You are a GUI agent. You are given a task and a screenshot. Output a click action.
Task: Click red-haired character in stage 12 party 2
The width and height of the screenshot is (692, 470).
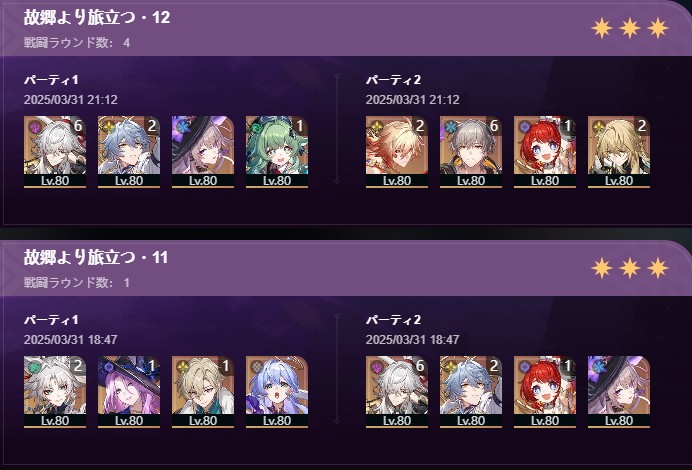[x=545, y=152]
